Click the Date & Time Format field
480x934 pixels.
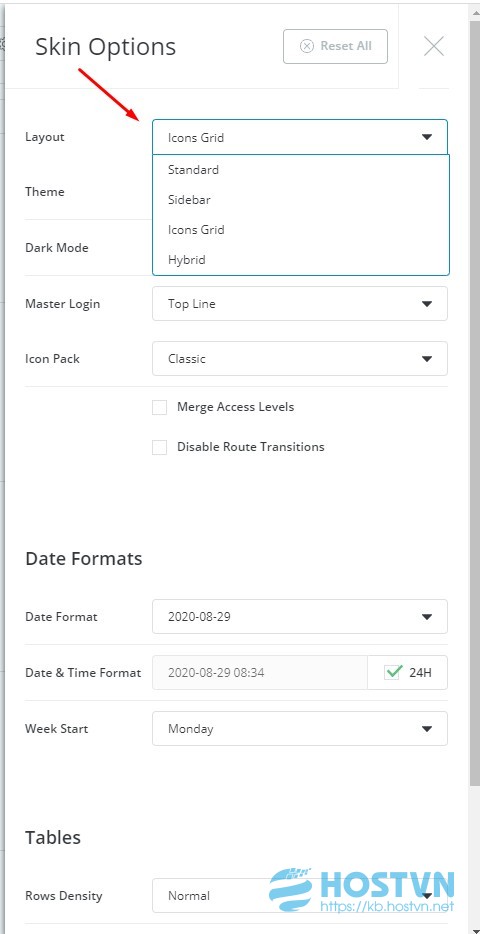tap(260, 673)
